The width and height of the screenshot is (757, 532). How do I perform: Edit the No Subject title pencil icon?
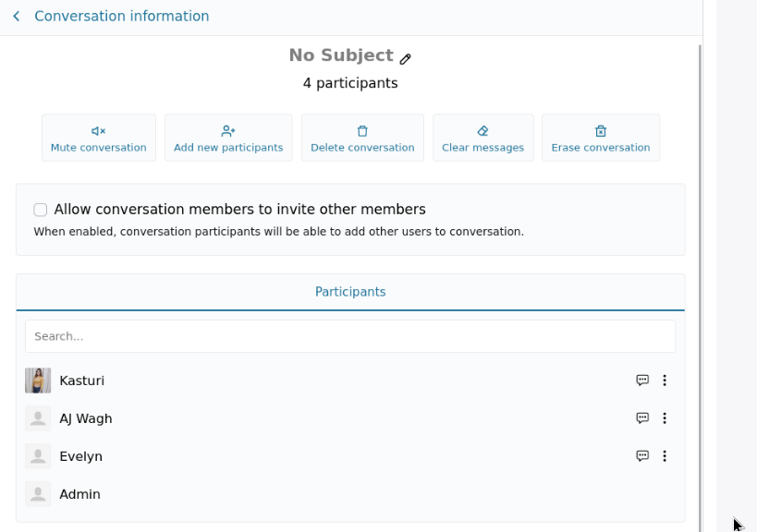(405, 59)
